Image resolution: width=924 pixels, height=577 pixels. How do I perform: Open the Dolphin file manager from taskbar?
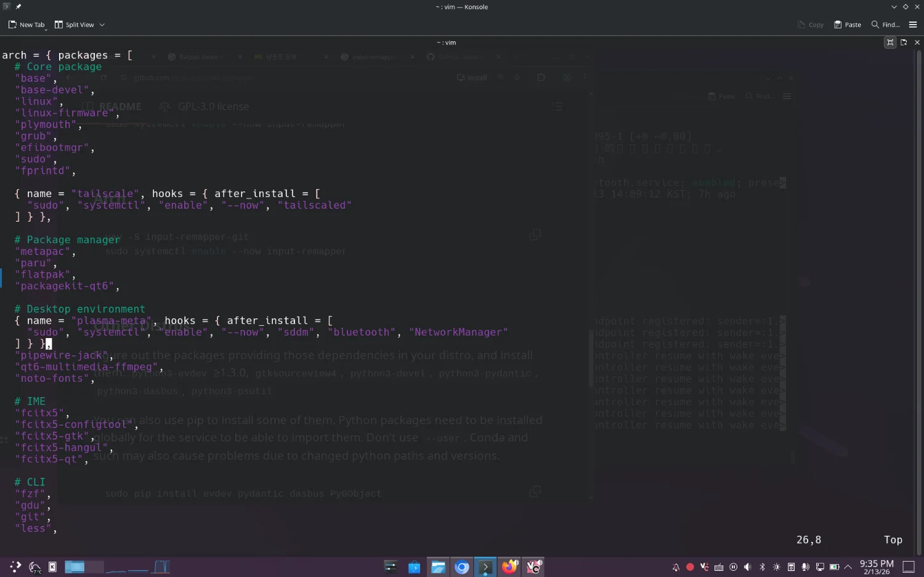438,567
